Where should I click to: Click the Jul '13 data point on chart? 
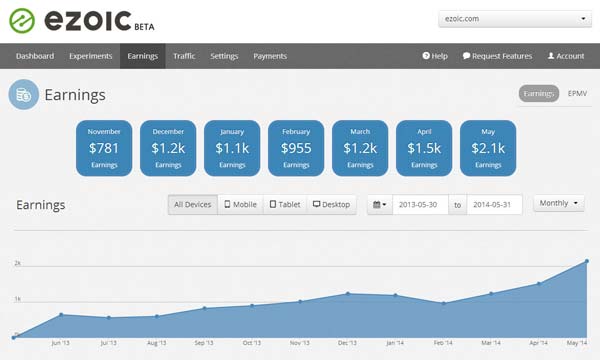coord(109,318)
